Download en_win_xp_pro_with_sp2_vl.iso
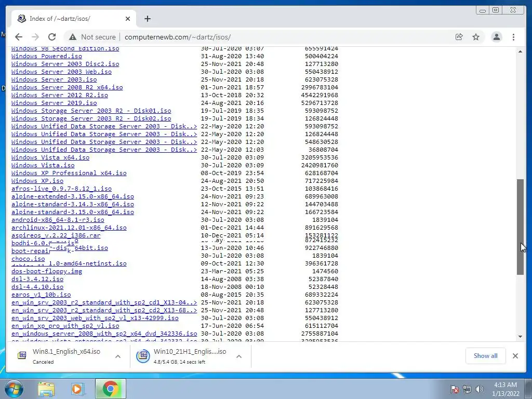 [x=65, y=326]
